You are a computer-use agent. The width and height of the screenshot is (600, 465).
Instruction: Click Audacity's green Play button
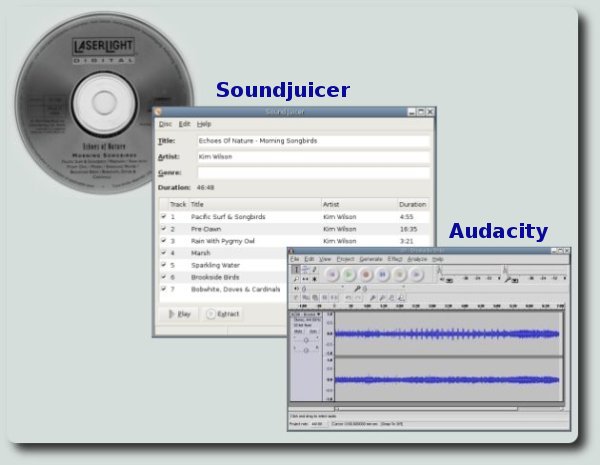[348, 274]
